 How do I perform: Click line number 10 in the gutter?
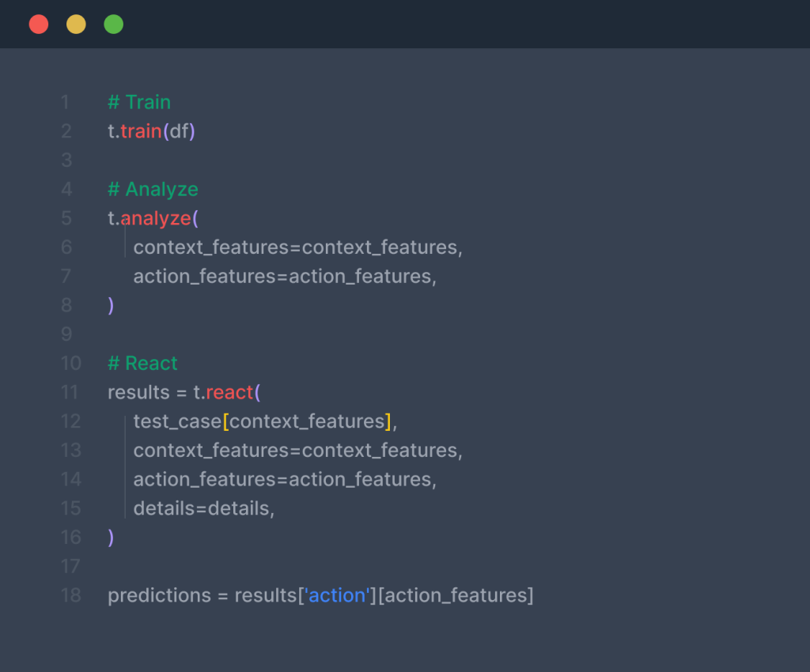pyautogui.click(x=71, y=363)
